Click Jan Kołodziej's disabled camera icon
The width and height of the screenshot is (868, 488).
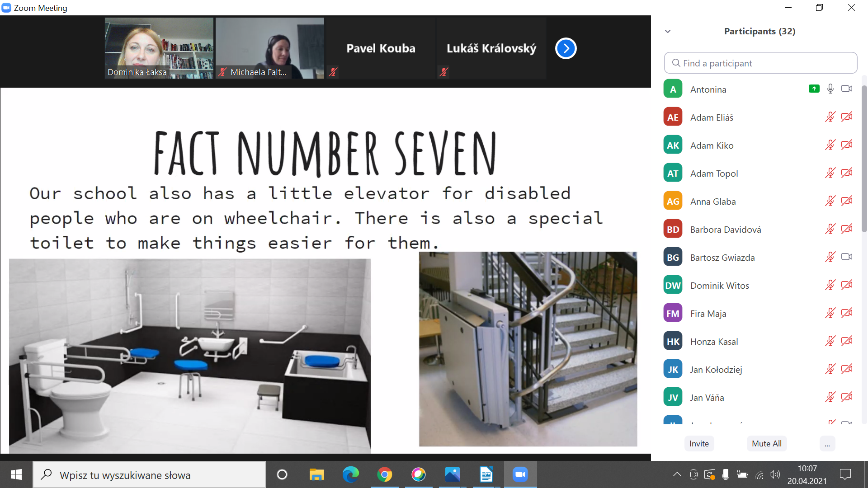click(847, 369)
